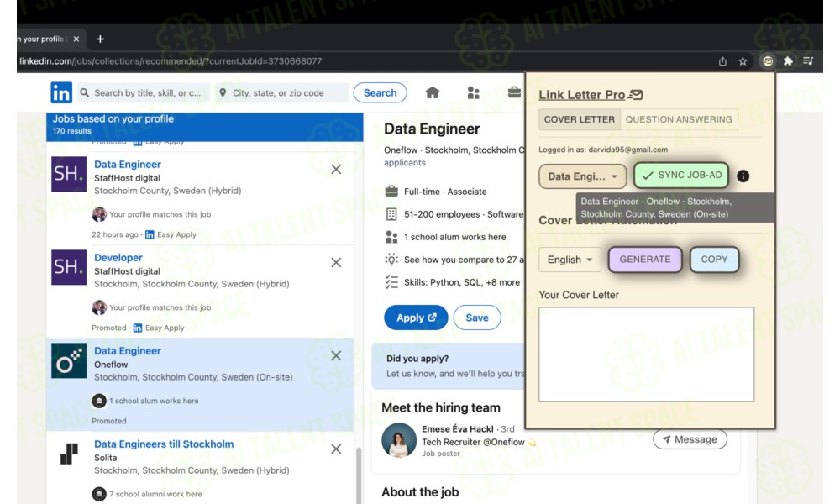This screenshot has width=840, height=504.
Task: Click the browser address bar URL
Action: (171, 61)
